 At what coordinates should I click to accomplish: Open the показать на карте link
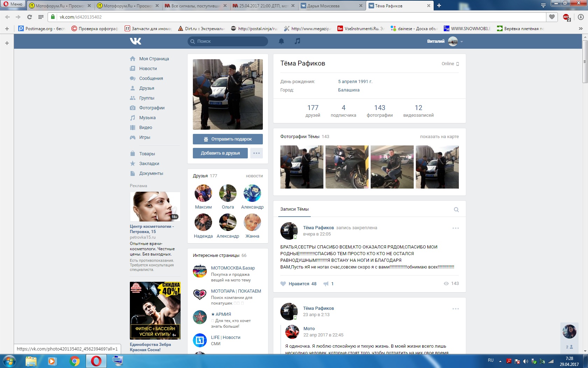[x=439, y=137]
